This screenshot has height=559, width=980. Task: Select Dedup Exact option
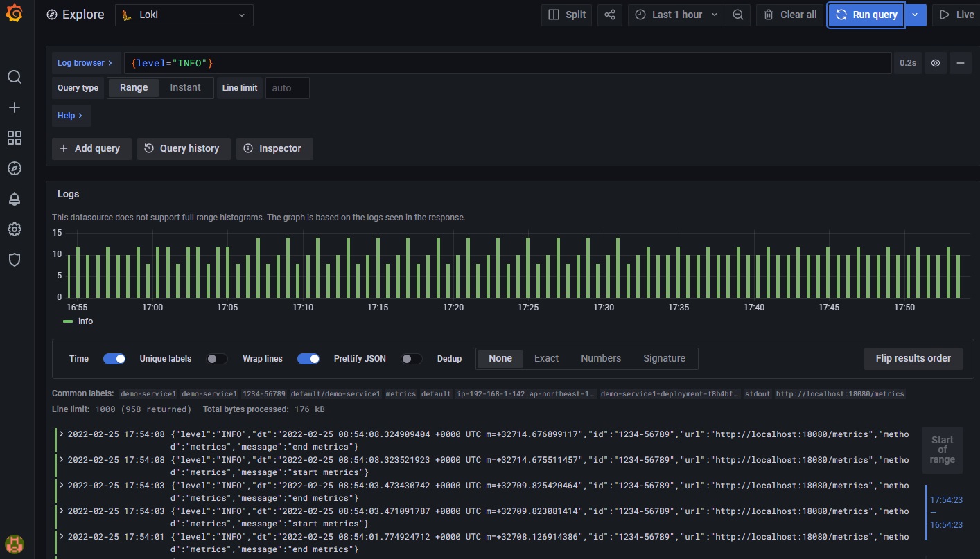(546, 359)
